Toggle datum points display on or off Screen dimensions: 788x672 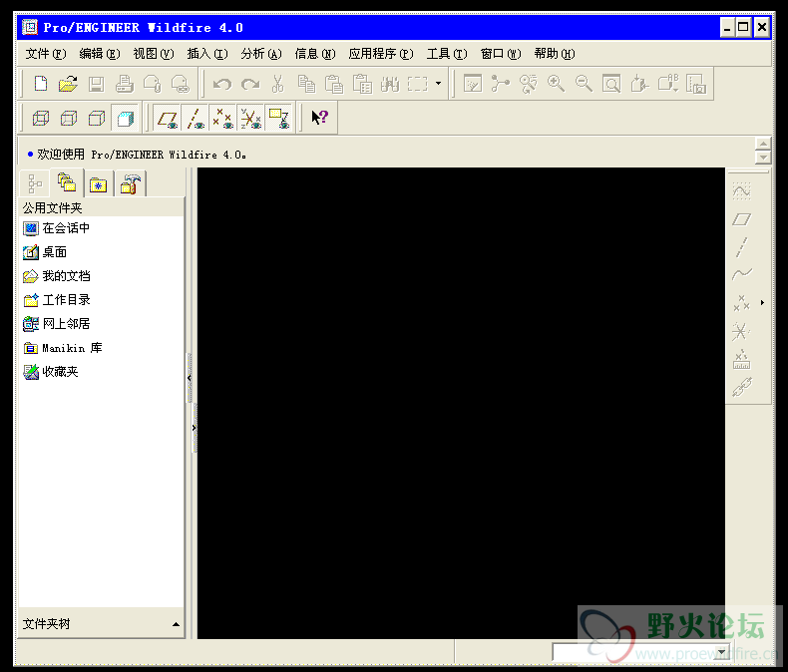click(x=222, y=118)
